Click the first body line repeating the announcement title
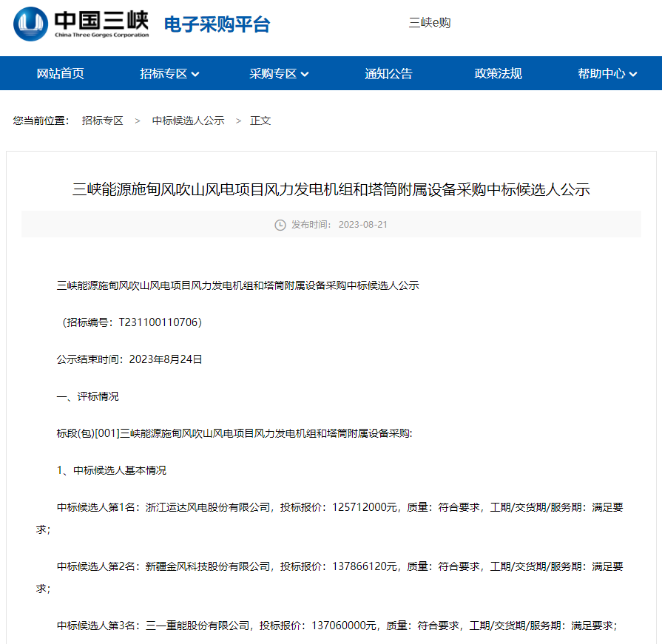662x644 pixels. point(237,285)
